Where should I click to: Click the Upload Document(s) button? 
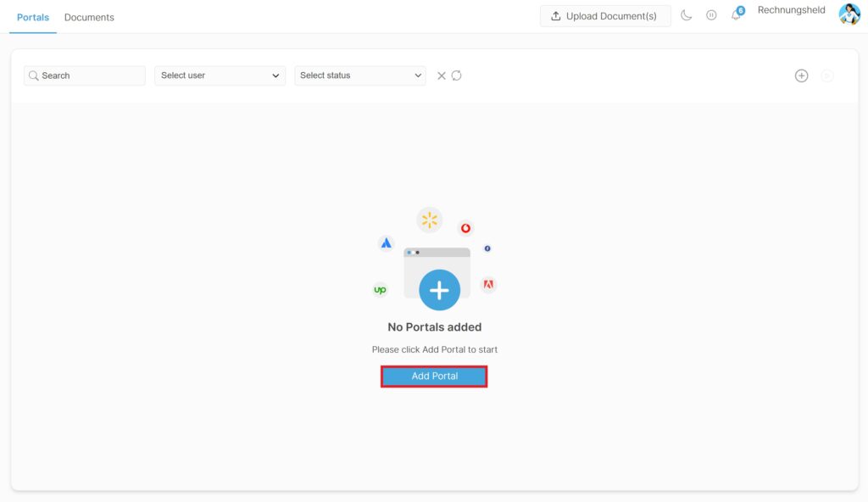point(605,16)
